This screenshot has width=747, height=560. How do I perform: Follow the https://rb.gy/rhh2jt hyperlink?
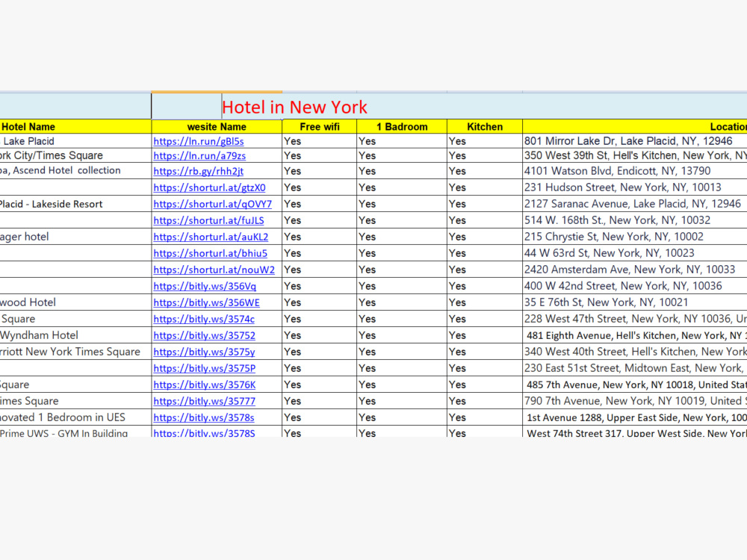coord(198,171)
